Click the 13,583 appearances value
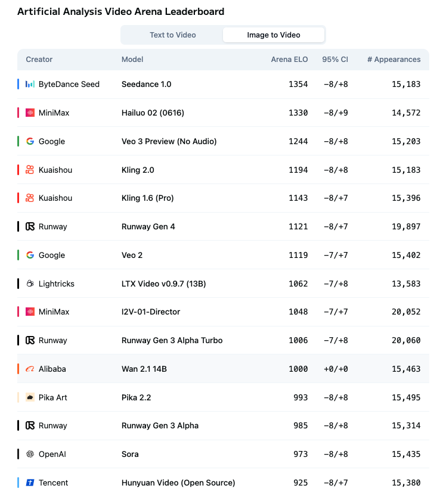 pyautogui.click(x=406, y=284)
